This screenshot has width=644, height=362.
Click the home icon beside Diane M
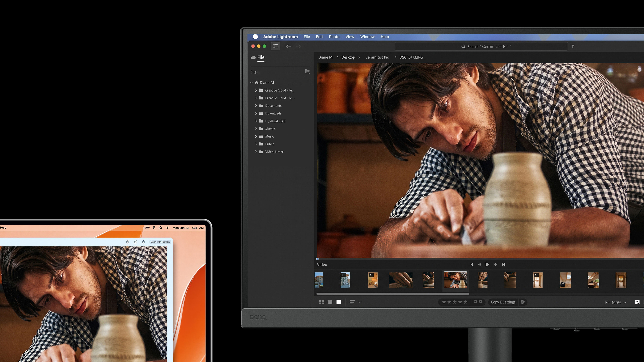[x=257, y=83]
